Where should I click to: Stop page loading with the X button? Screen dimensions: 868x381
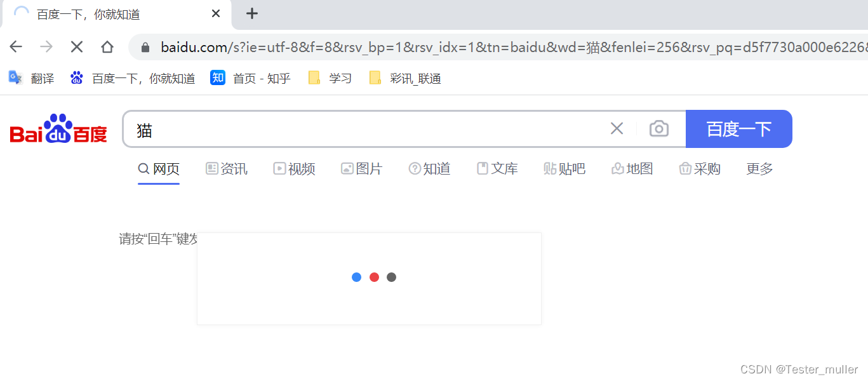click(77, 47)
